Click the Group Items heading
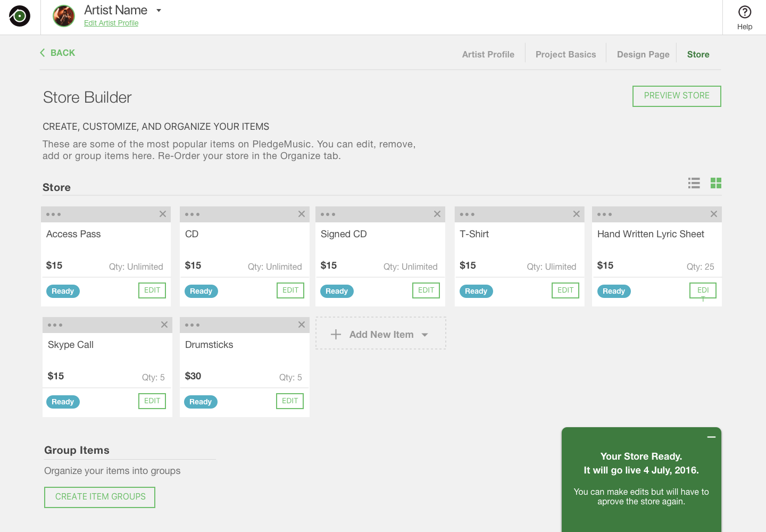766x532 pixels. click(x=77, y=450)
